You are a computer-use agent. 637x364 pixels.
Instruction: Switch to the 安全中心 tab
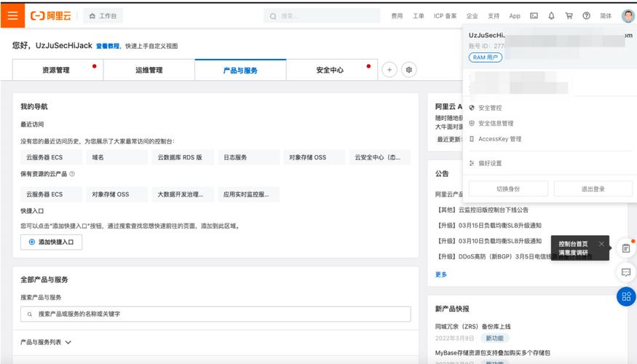[331, 70]
